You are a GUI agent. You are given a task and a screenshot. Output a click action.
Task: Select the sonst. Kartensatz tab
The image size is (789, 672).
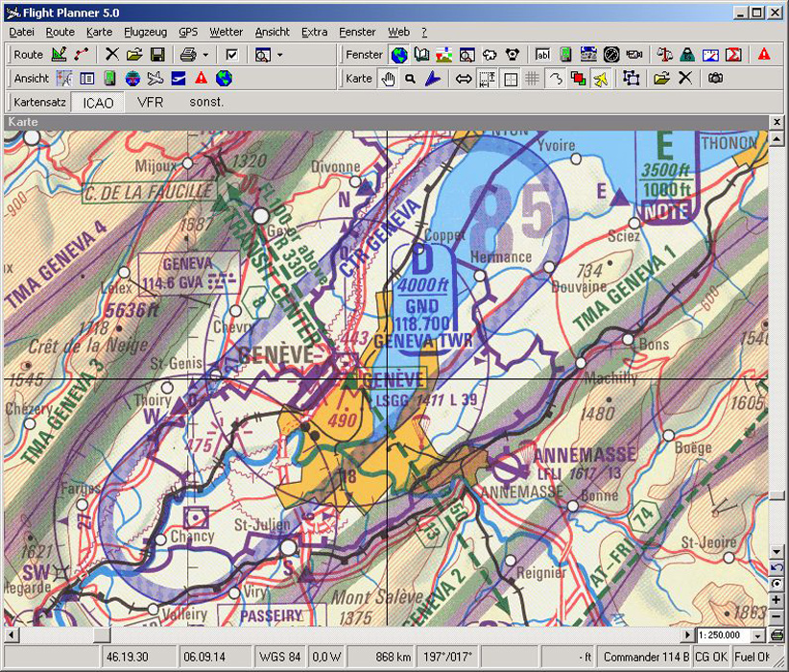coord(206,102)
